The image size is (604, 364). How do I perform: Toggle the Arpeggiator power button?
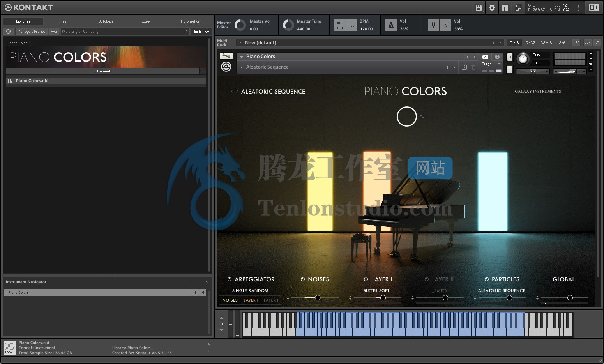click(x=230, y=279)
